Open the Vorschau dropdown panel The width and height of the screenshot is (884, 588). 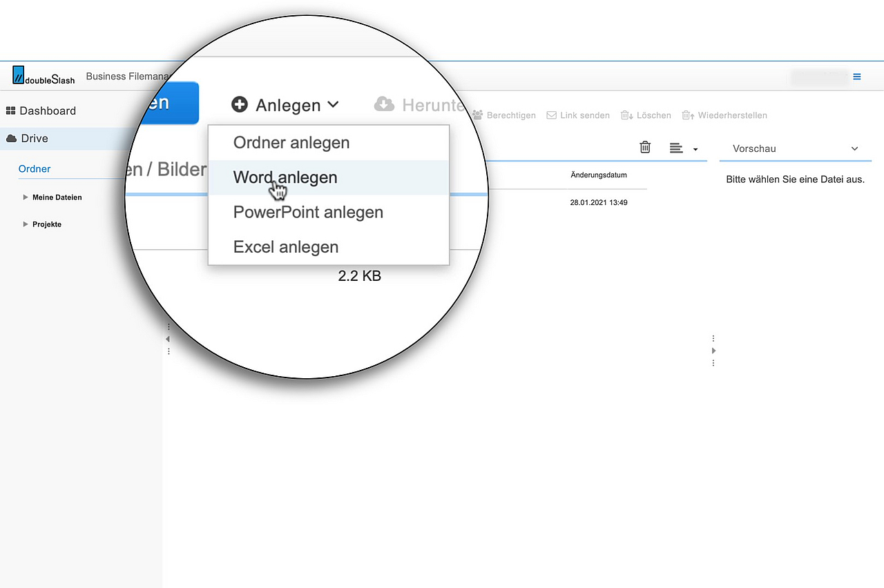795,148
